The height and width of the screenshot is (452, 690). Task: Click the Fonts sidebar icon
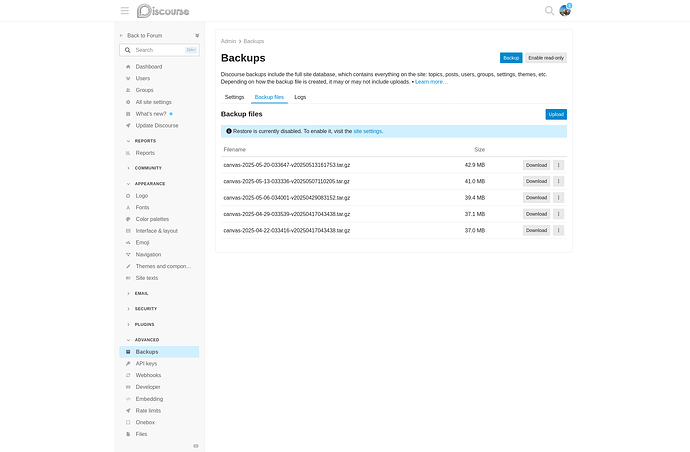(x=128, y=207)
